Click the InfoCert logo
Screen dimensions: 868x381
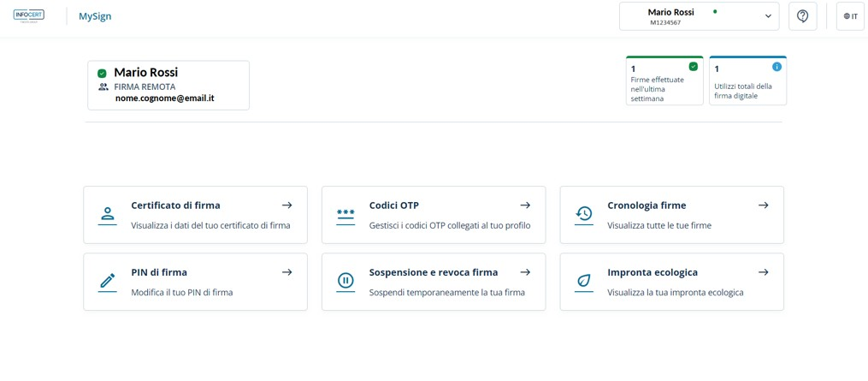pyautogui.click(x=28, y=16)
